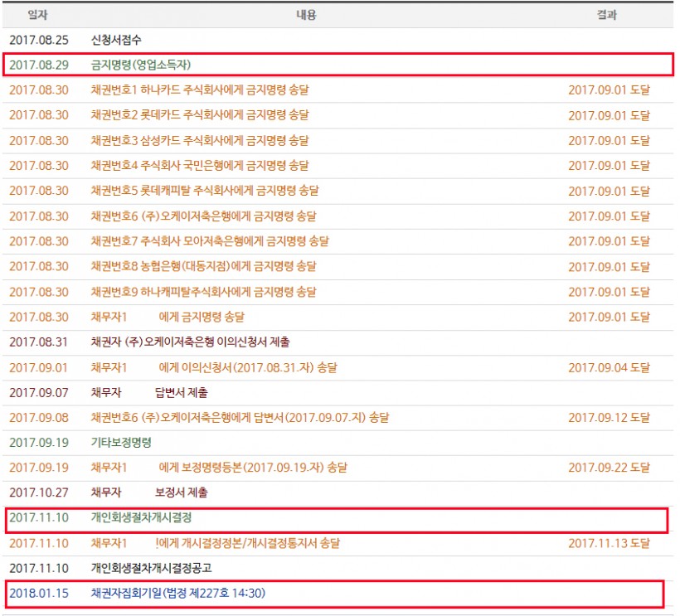
Task: Click the date 2017.09.07
Action: (39, 393)
